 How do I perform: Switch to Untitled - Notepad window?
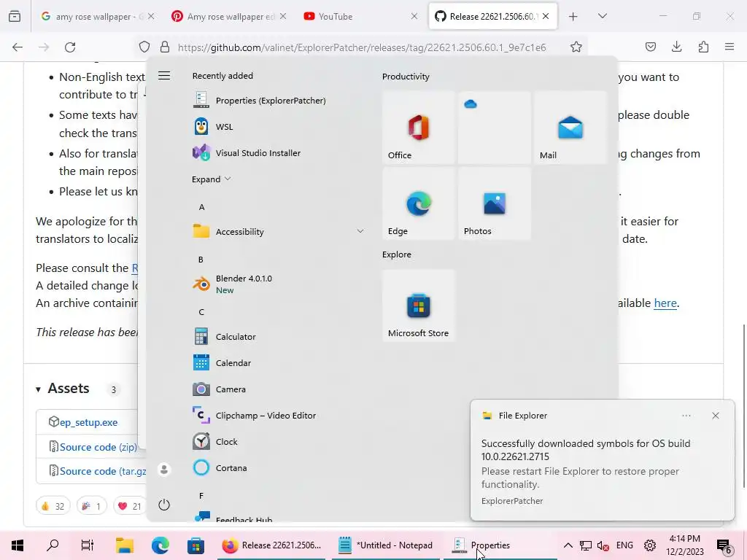[x=385, y=545]
